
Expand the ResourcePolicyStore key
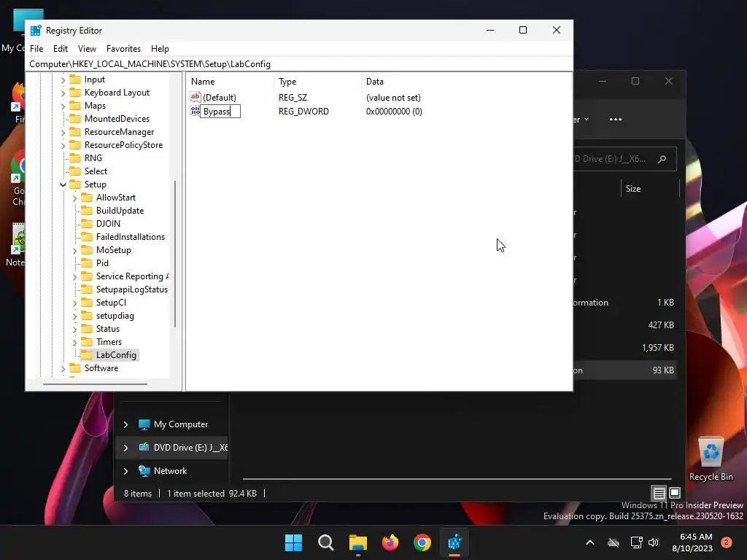point(63,145)
